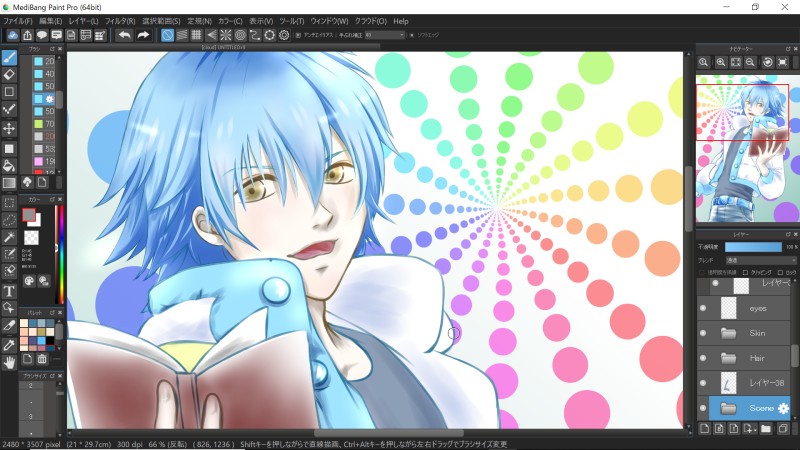800x450 pixels.
Task: Zoom in using Navigator magnifier plus
Action: 720,62
